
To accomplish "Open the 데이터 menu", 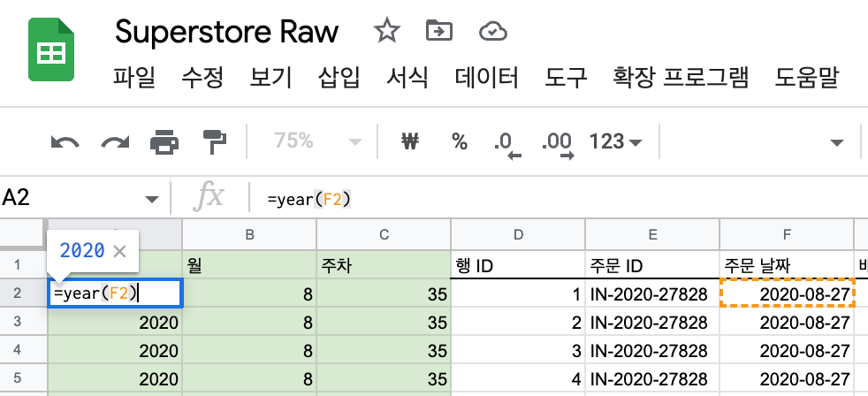I will point(486,78).
